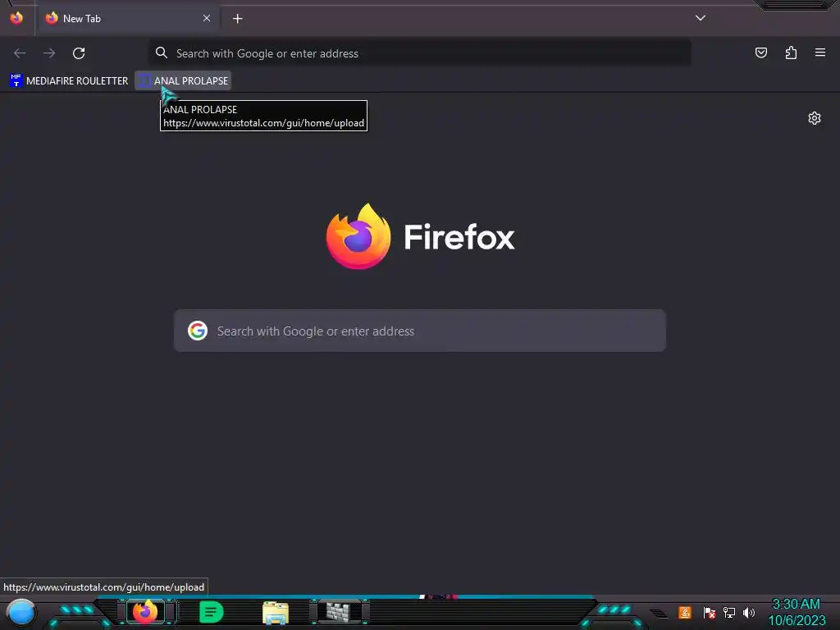Screen dimensions: 840x630
Task: Personalize new tab with gear icon
Action: (x=815, y=118)
